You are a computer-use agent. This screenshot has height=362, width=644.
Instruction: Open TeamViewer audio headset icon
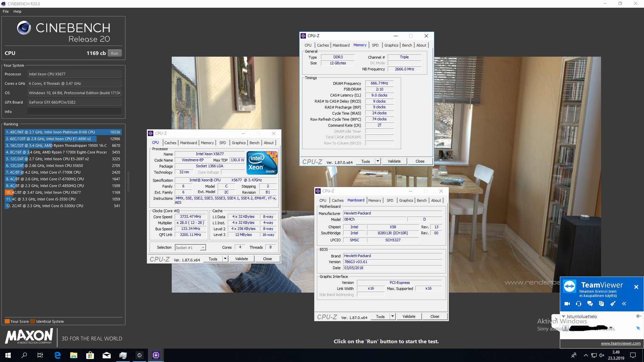click(x=579, y=304)
